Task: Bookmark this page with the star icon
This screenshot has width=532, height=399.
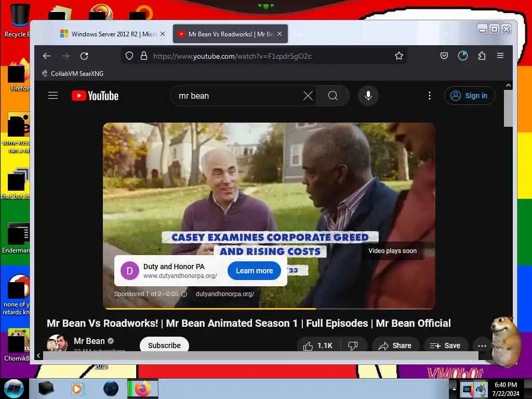Action: [399, 56]
